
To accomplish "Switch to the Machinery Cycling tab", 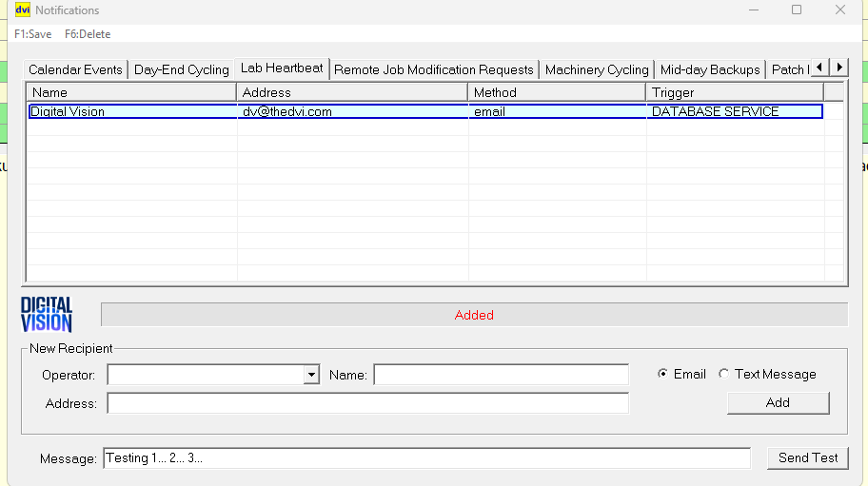I will [x=596, y=69].
